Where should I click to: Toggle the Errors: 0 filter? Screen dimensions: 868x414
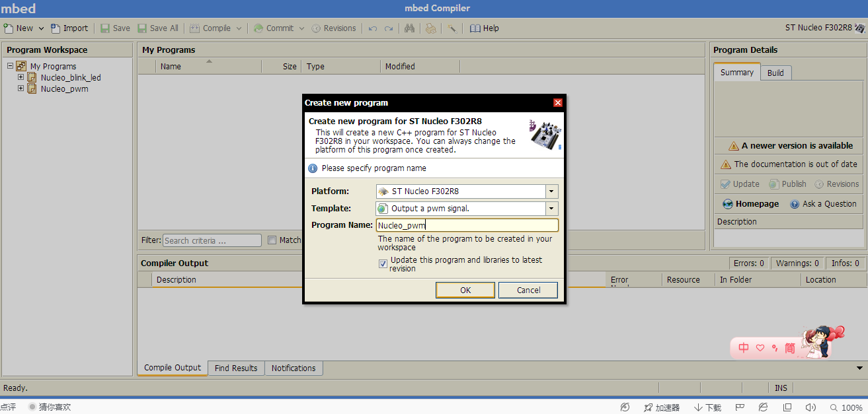[749, 263]
